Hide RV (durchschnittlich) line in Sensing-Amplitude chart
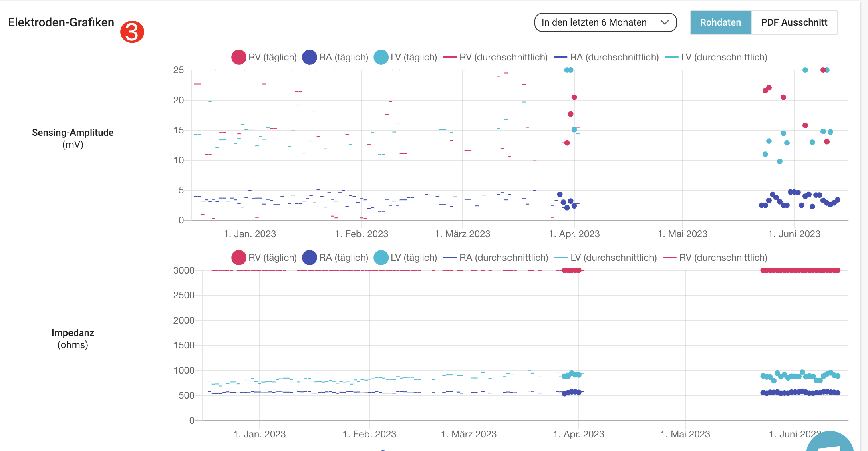868x451 pixels. click(495, 57)
